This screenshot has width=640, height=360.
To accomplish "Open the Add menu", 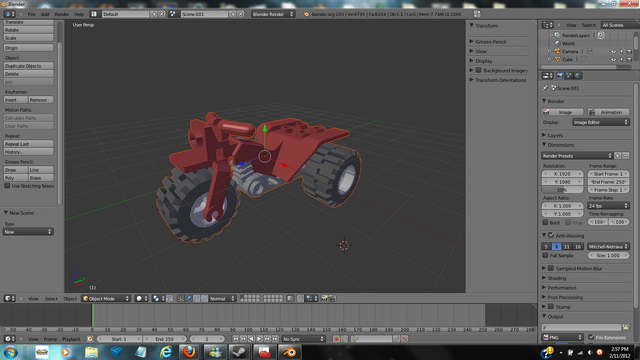I will coord(45,14).
